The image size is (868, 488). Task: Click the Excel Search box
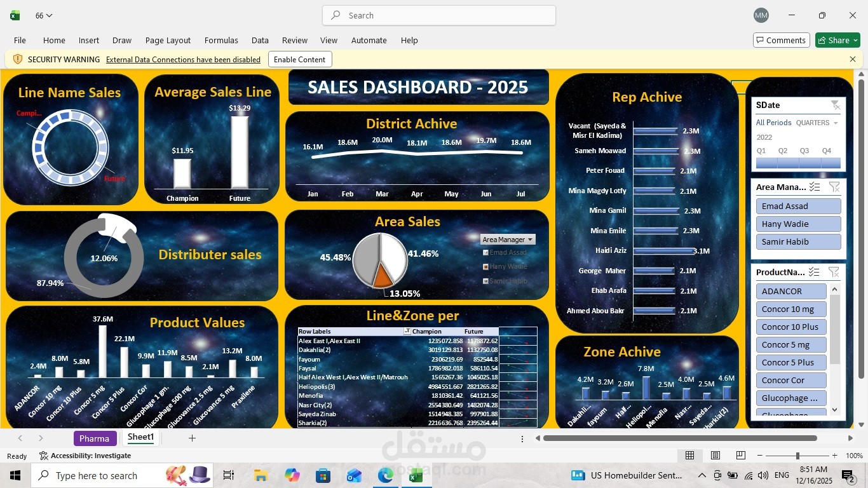(x=439, y=15)
